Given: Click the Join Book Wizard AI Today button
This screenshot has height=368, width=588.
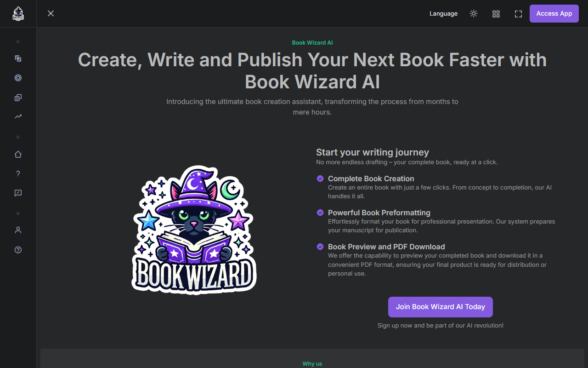Looking at the screenshot, I should tap(440, 307).
